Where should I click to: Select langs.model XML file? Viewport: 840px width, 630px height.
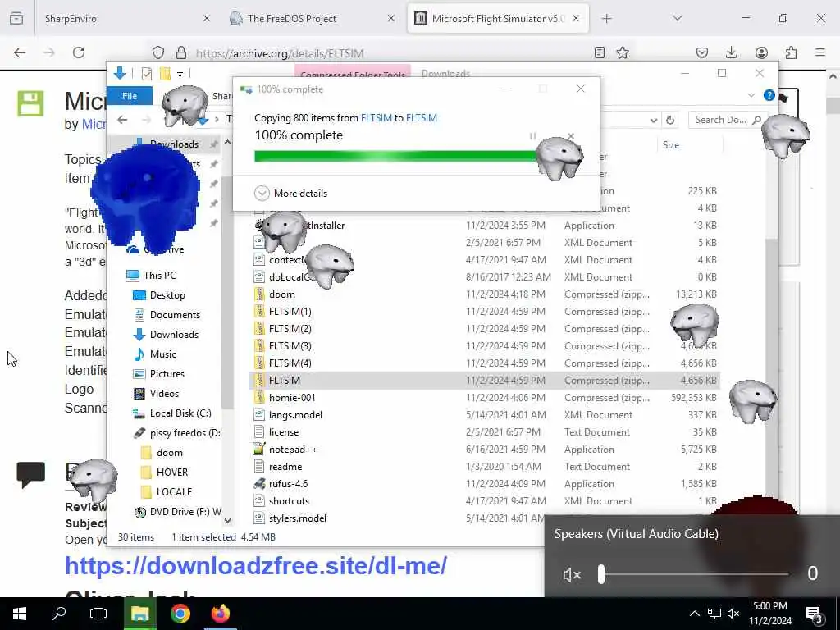point(295,414)
